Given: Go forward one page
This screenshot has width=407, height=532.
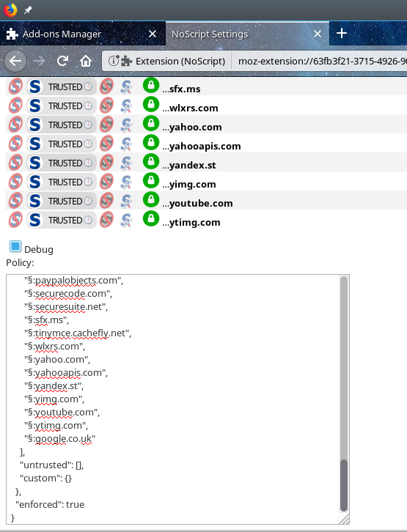Looking at the screenshot, I should (x=39, y=61).
